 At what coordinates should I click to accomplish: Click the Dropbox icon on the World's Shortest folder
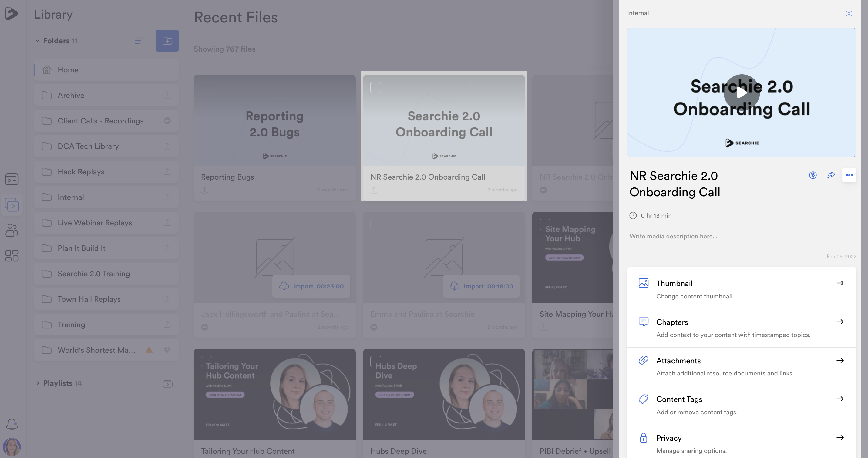click(167, 350)
